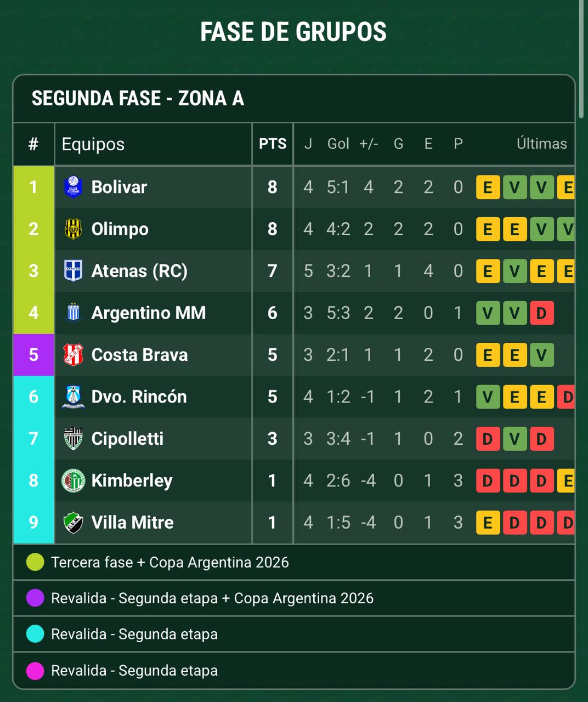Sort table by PTS column header
588x702 pixels.
(273, 144)
